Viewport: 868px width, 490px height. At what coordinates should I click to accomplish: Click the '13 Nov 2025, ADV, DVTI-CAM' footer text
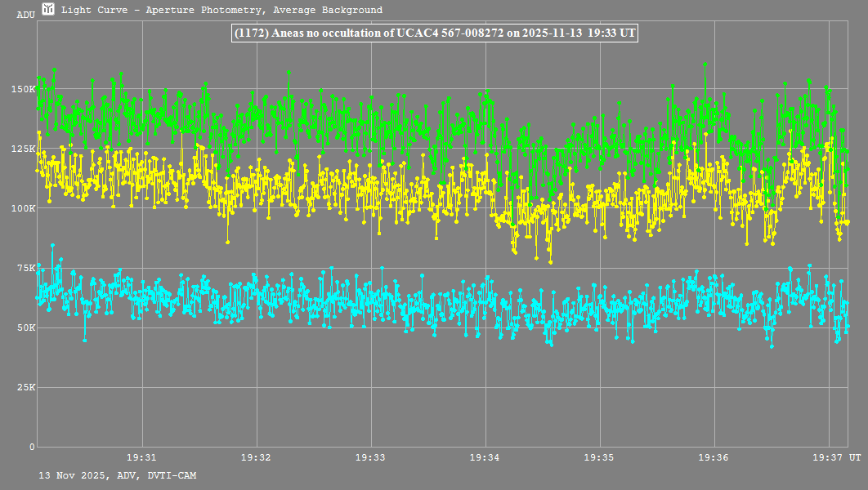(117, 475)
